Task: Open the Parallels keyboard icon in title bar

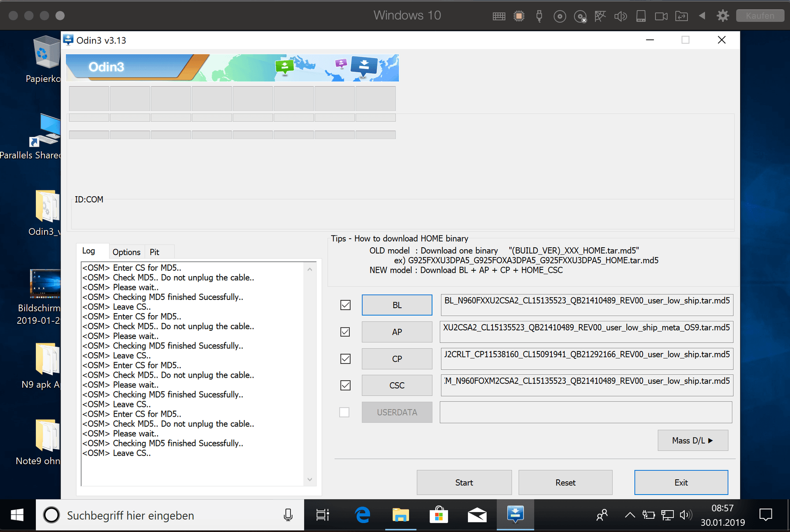Action: click(499, 16)
